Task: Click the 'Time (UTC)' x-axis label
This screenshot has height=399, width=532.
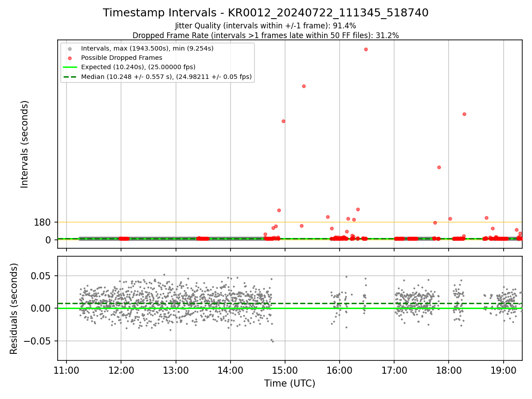Action: [289, 383]
